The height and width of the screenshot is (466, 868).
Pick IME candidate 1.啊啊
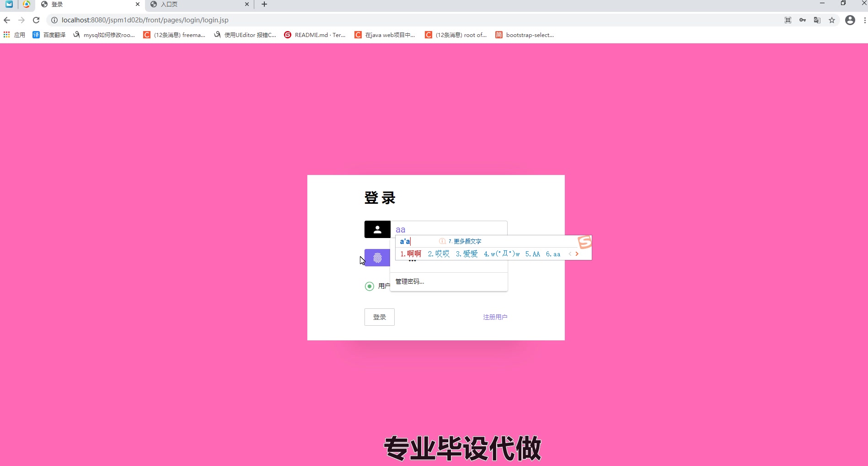tap(410, 254)
